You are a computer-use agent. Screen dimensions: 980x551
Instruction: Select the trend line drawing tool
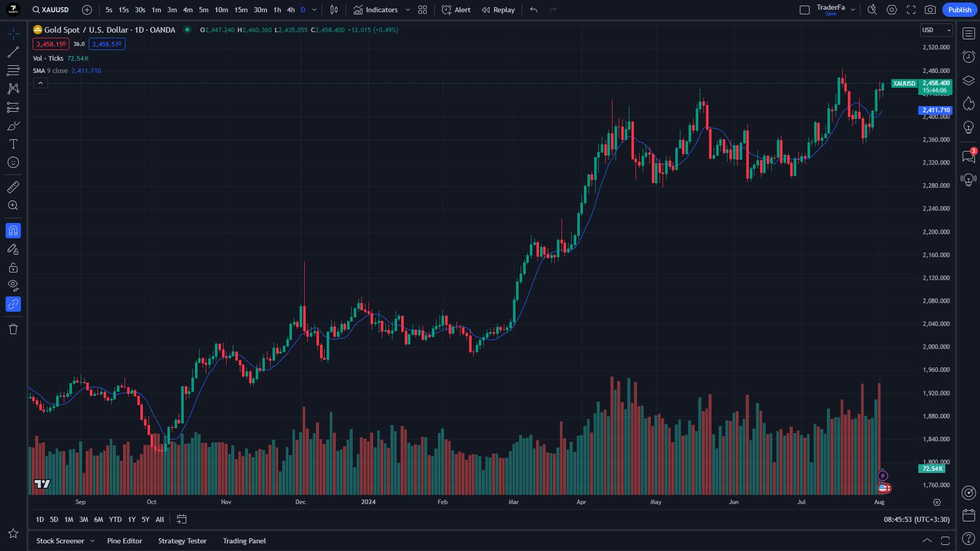click(13, 52)
